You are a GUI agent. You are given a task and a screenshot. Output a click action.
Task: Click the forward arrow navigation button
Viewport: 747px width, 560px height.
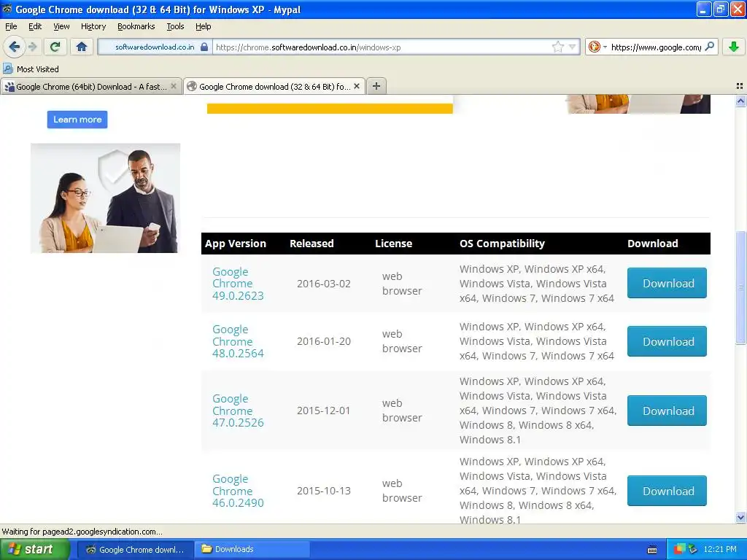click(32, 47)
